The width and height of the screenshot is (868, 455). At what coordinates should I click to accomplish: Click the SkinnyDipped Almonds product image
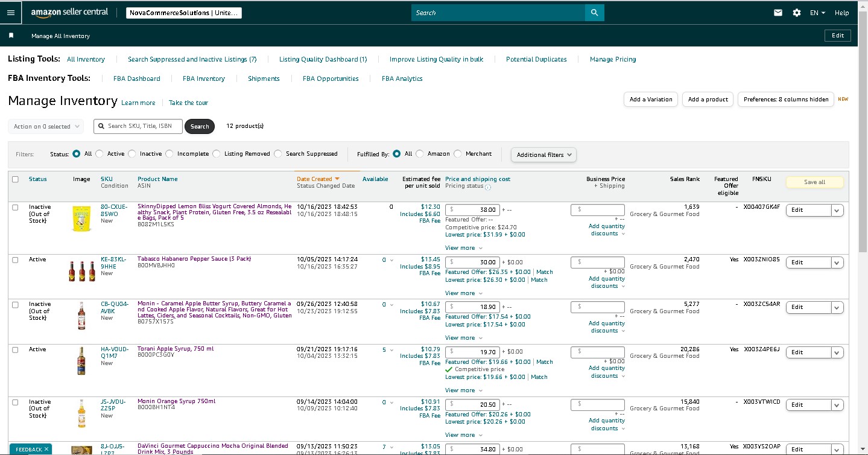point(81,218)
